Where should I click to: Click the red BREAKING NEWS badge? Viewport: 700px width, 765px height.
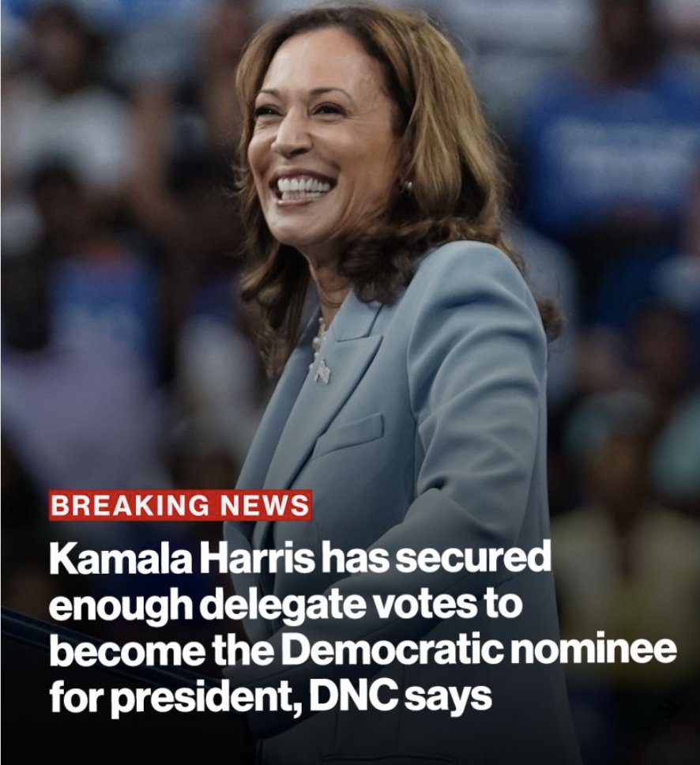pos(179,505)
